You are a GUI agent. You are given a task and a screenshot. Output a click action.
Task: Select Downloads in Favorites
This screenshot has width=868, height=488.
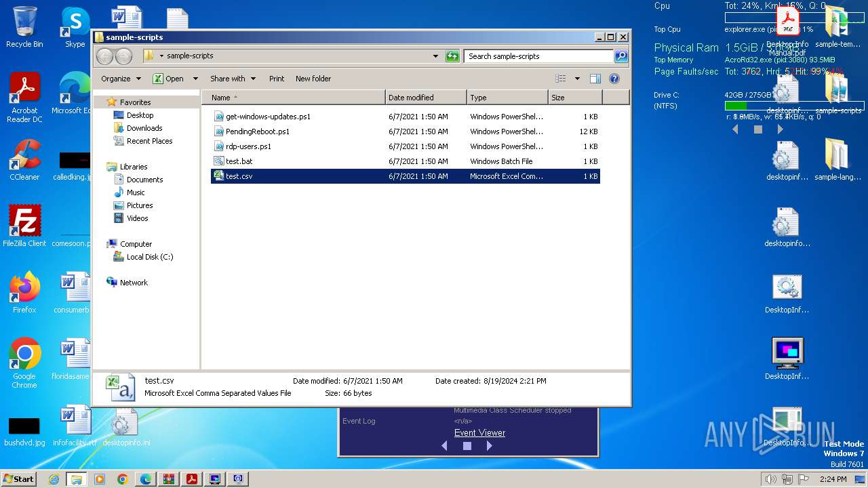click(x=144, y=128)
